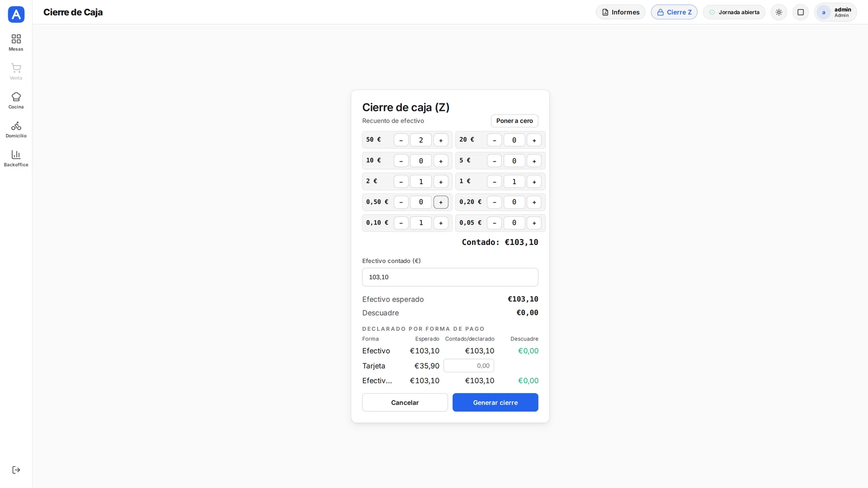Click the Descuadre €0,00 summary value

(x=527, y=313)
